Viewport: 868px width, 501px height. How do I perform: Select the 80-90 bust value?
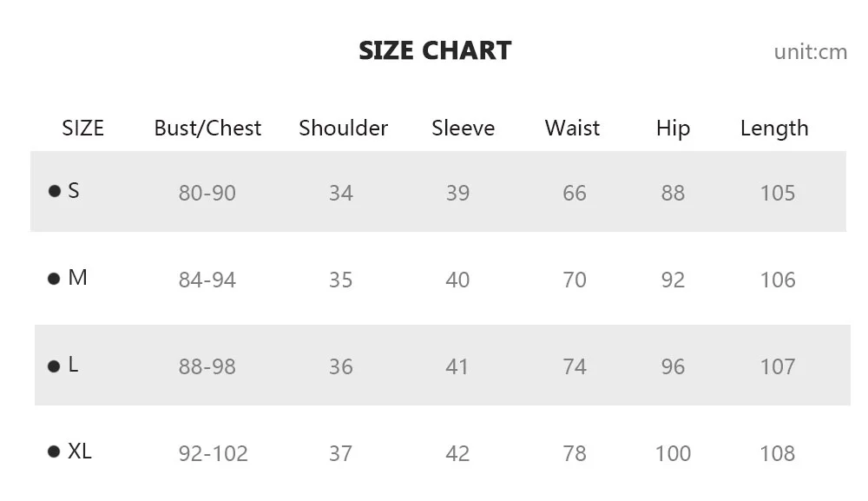pyautogui.click(x=207, y=194)
